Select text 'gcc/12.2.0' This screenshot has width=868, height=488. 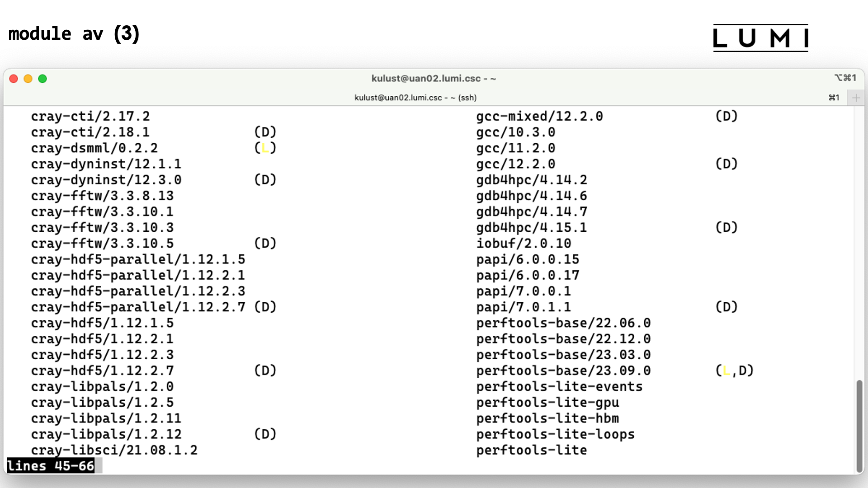[x=516, y=164]
